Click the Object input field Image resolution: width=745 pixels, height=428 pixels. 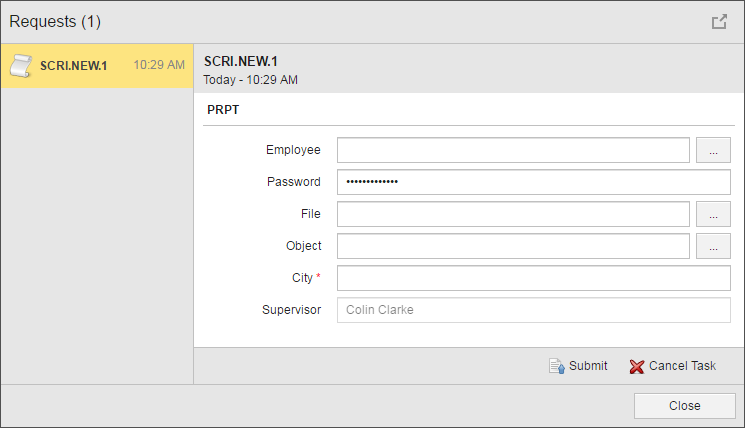coord(513,246)
